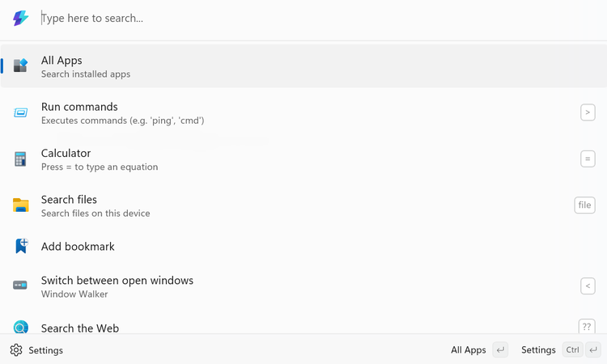Image resolution: width=607 pixels, height=364 pixels.
Task: Click the All Apps tiles icon
Action: 20,66
